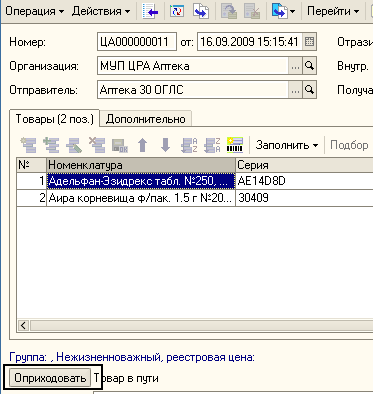Click the horizontal scrollbar left arrow
This screenshot has width=373, height=394.
(23, 325)
